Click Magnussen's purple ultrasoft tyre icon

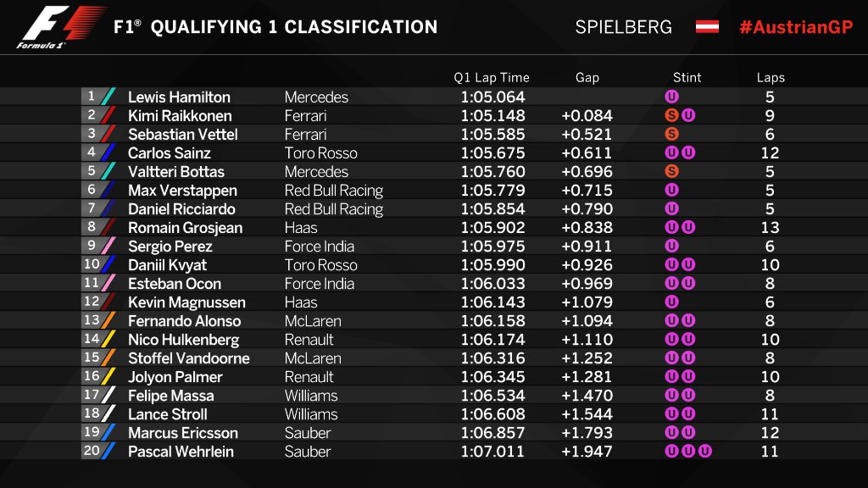671,302
